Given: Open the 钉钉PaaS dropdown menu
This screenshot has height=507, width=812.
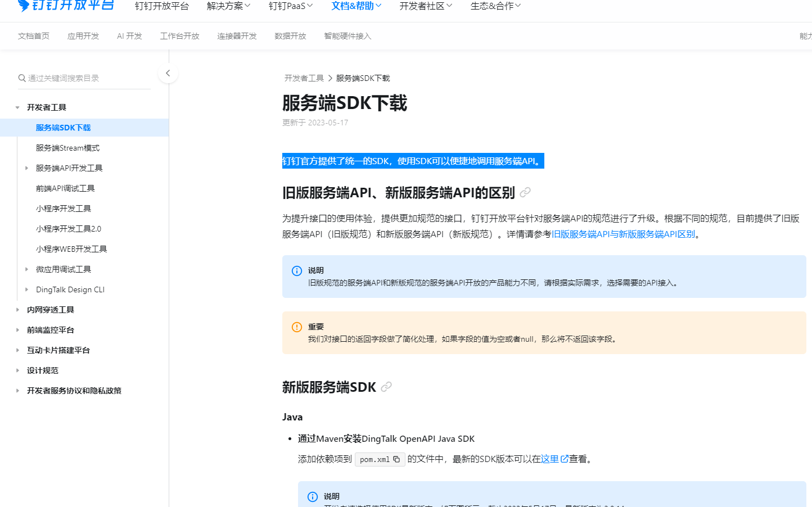Looking at the screenshot, I should click(291, 6).
